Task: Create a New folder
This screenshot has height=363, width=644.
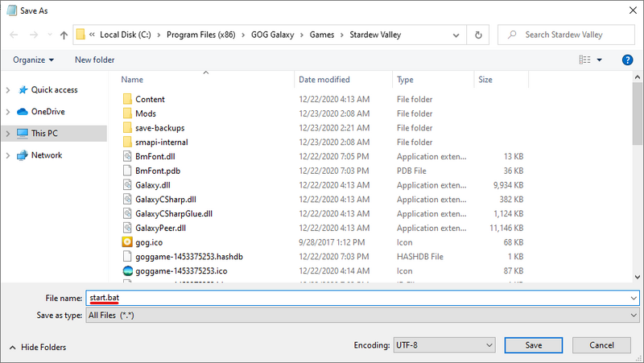Action: click(94, 60)
